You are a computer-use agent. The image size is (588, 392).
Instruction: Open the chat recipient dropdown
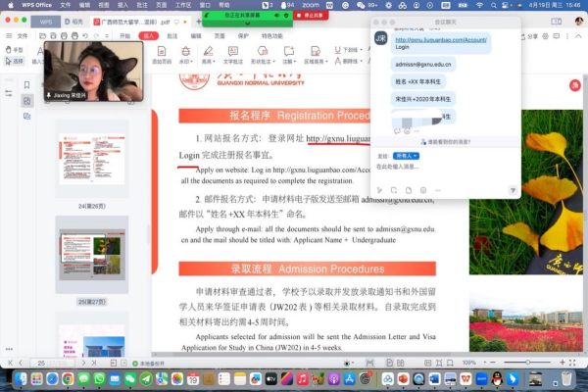point(406,156)
